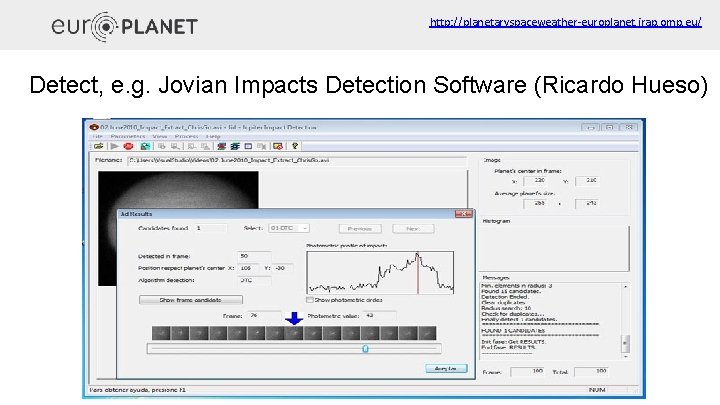This screenshot has height=405, width=720.
Task: Minimize the Jupiter Impact Detection window
Action: click(x=591, y=127)
